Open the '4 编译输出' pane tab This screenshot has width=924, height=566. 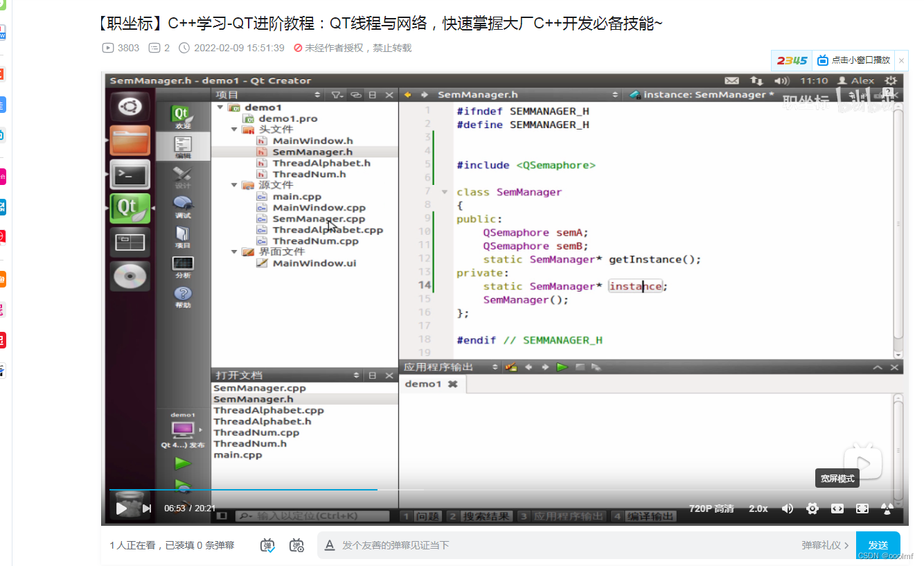643,516
